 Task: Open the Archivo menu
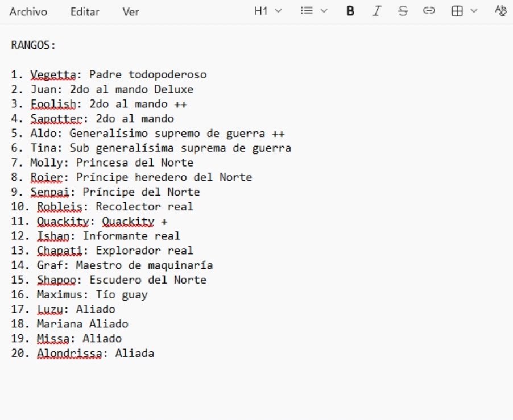[x=28, y=12]
